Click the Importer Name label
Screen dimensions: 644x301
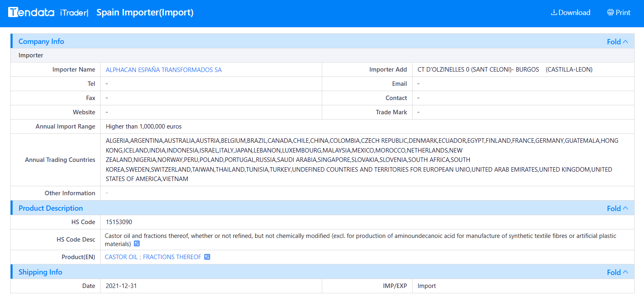(74, 70)
